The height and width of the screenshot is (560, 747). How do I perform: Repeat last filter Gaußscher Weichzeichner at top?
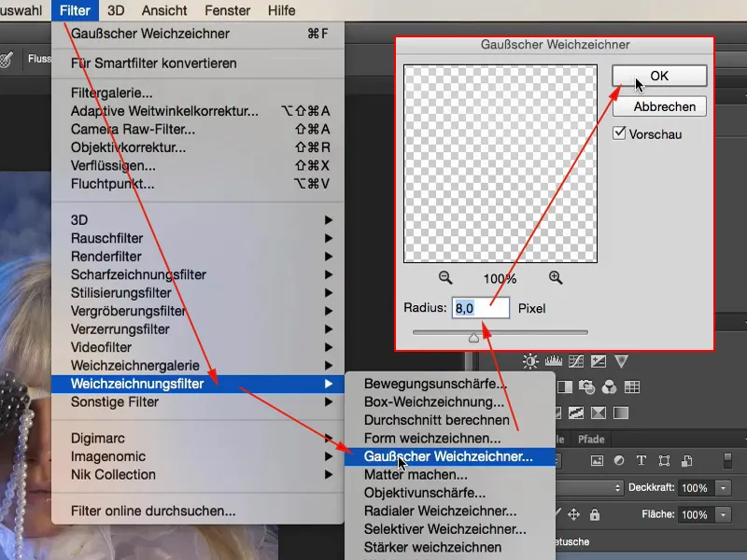(x=198, y=34)
